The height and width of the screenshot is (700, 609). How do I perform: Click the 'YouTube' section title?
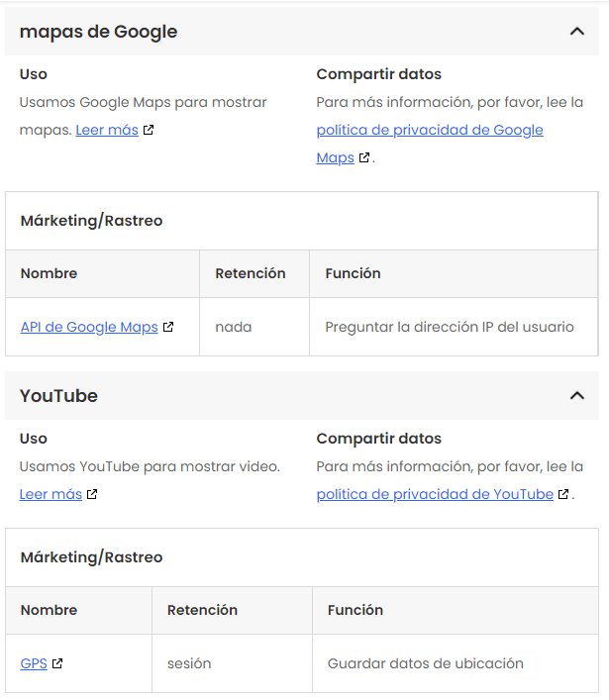pyautogui.click(x=59, y=396)
